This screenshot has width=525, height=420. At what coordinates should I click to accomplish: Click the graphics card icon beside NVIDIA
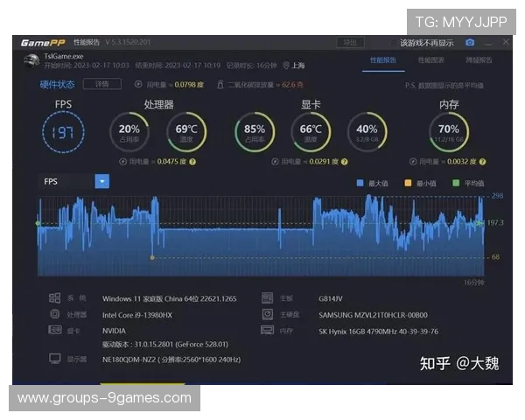point(55,330)
